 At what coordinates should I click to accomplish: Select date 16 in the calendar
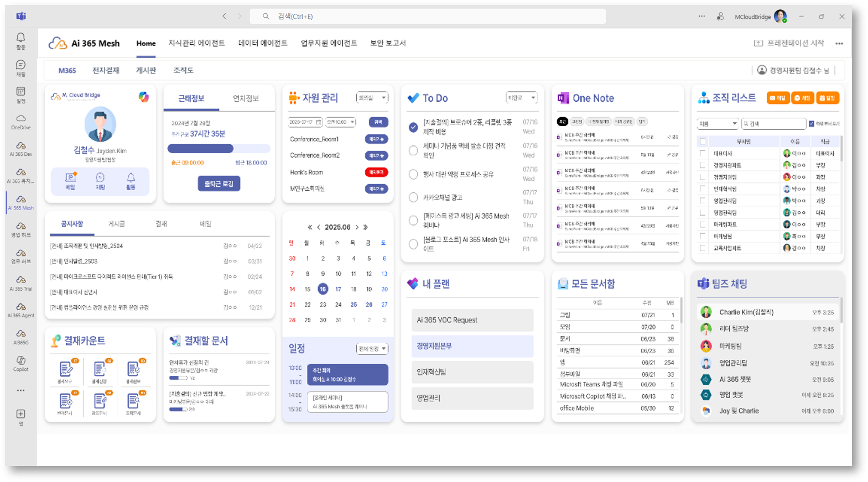[x=323, y=289]
